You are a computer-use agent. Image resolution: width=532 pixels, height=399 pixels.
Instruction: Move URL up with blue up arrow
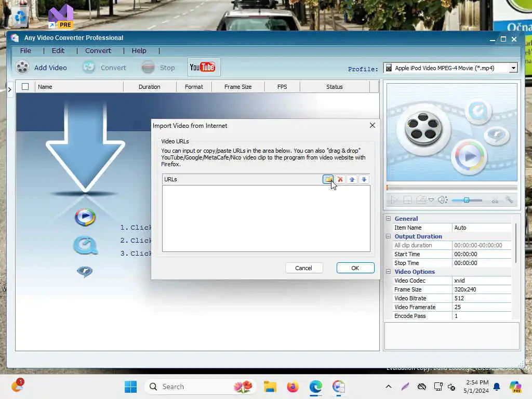(x=352, y=179)
